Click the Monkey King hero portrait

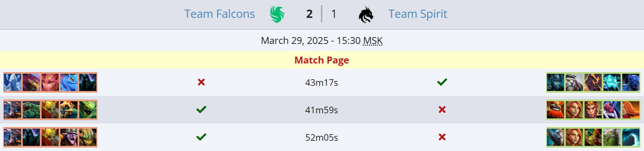pos(593,110)
